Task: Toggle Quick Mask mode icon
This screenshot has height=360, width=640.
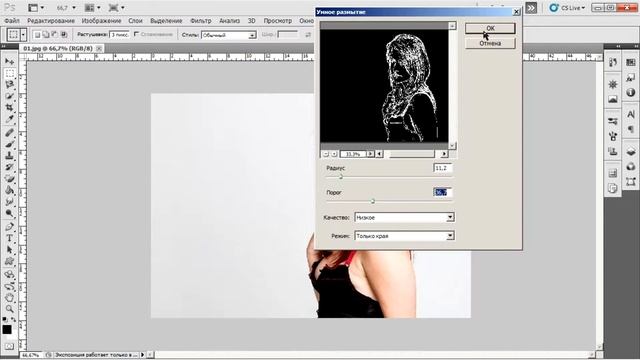Action: click(x=9, y=346)
